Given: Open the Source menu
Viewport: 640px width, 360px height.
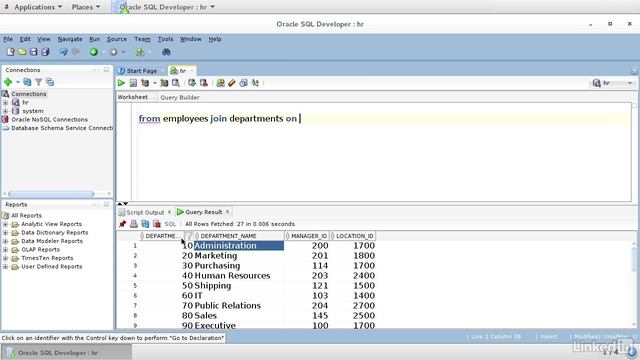Looking at the screenshot, I should (117, 39).
